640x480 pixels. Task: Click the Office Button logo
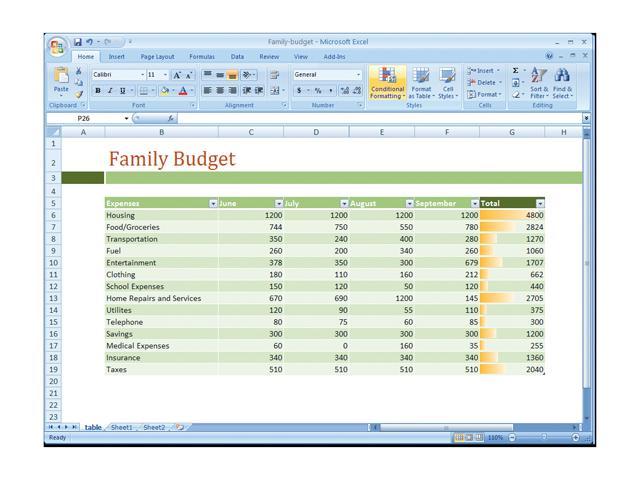[58, 45]
